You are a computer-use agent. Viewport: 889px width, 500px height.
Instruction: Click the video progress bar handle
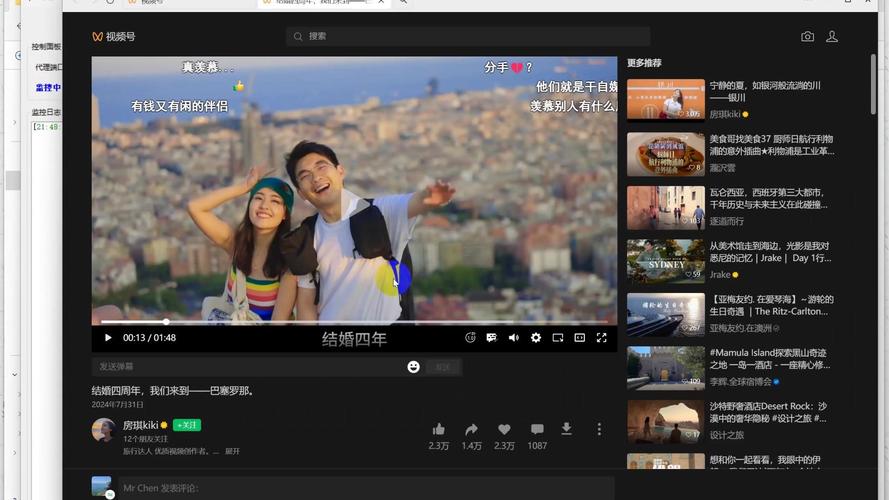click(166, 321)
